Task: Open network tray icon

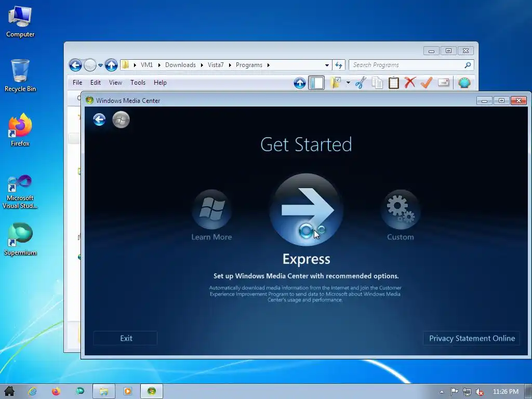Action: coord(467,392)
